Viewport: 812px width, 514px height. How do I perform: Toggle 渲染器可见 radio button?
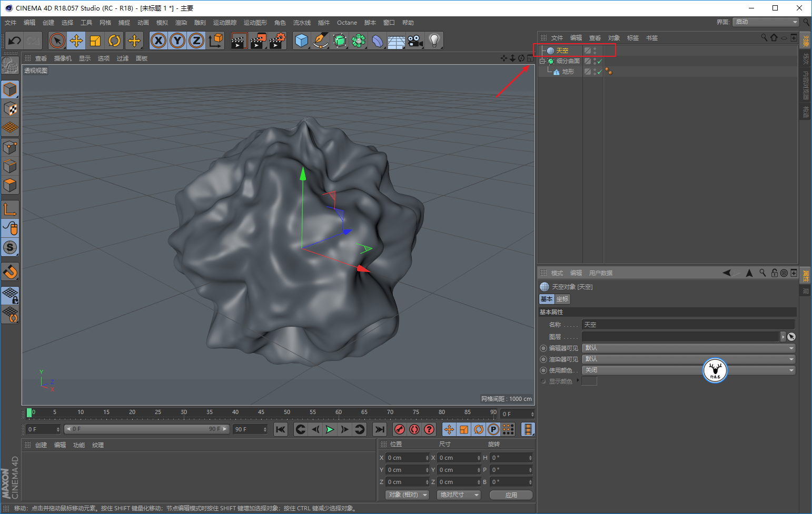click(x=543, y=359)
